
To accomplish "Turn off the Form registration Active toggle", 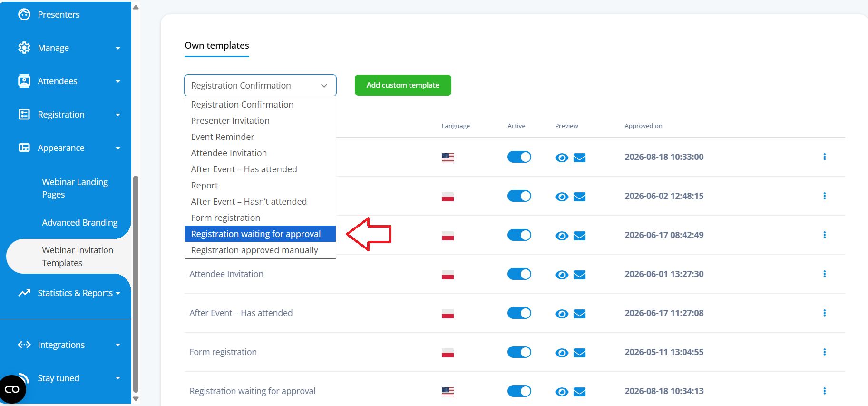I will [x=519, y=352].
